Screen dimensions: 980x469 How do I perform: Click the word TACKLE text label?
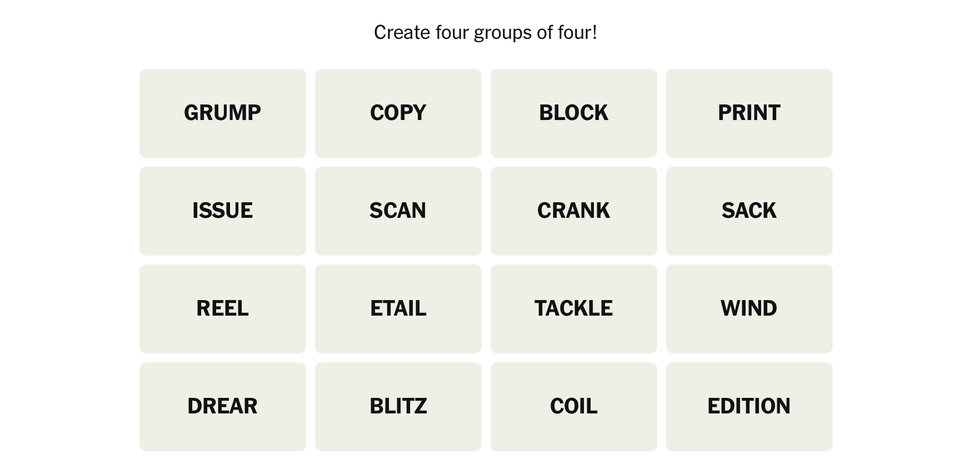click(x=573, y=308)
